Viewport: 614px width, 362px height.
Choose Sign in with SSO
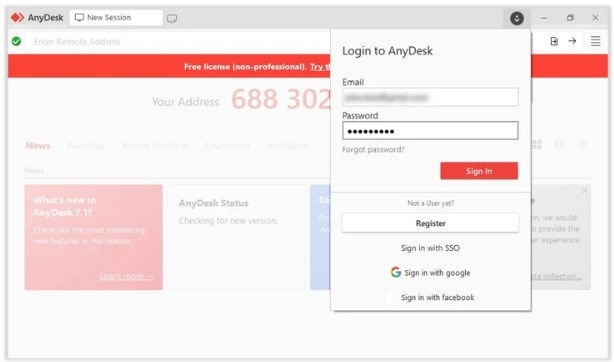coord(430,248)
